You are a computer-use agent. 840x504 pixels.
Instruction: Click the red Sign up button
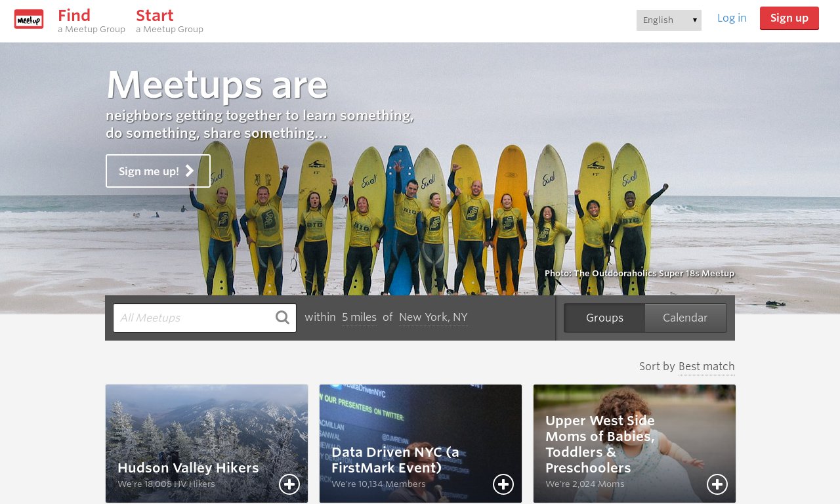pyautogui.click(x=789, y=18)
